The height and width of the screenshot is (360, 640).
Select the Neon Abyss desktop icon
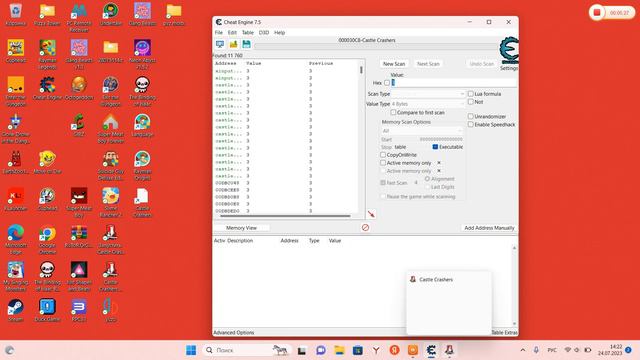pos(142,55)
